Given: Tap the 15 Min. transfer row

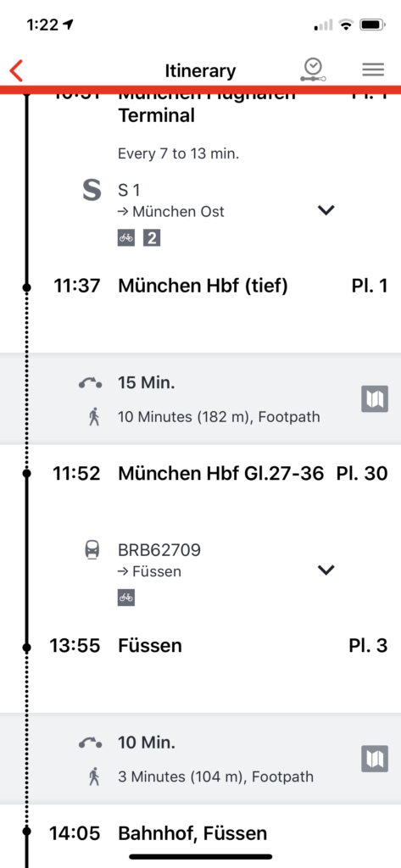Looking at the screenshot, I should 200,398.
